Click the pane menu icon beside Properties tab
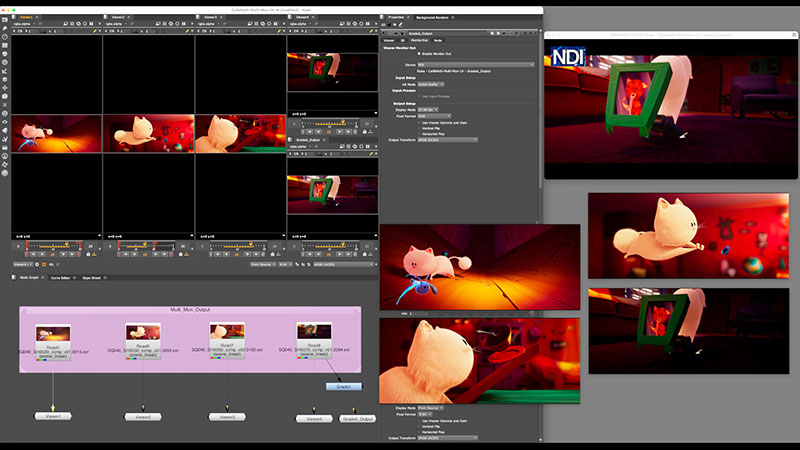This screenshot has height=450, width=800. (384, 17)
